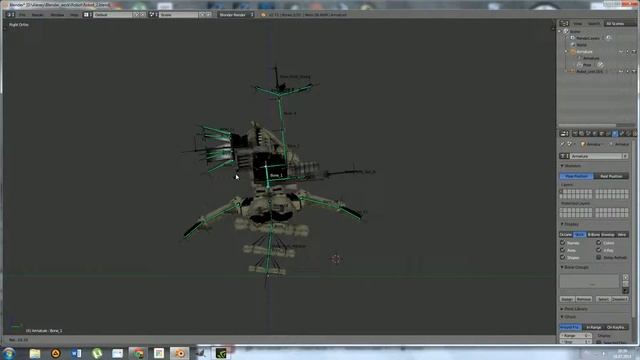Viewport: 640px width, 360px height.
Task: Select the On Keyframes ghost option
Action: pyautogui.click(x=616, y=327)
